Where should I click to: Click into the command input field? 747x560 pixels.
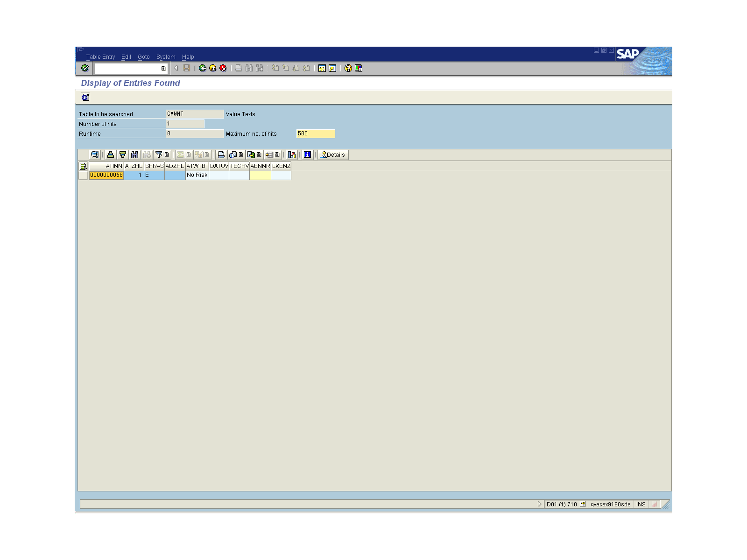[x=127, y=68]
